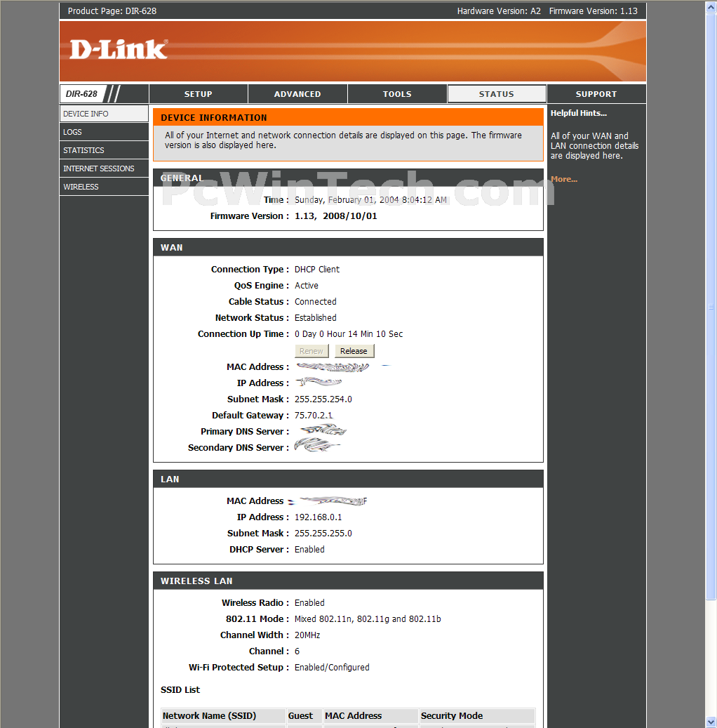
Task: Click the DIR-628 model label
Action: 81,94
